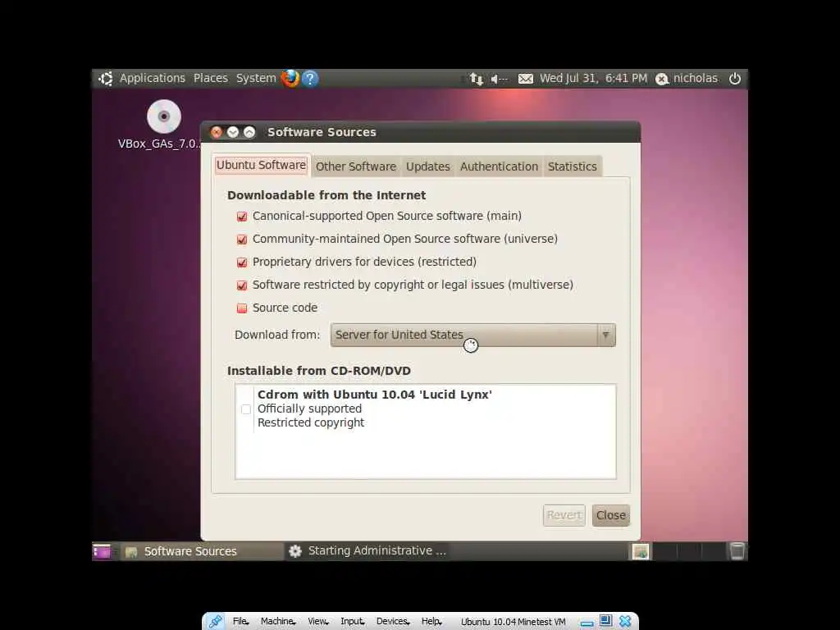Screen dimensions: 840x630
Task: Select the Cdrom with Ubuntu 10.04 'Lucid Lynx' row
Action: pyautogui.click(x=426, y=409)
